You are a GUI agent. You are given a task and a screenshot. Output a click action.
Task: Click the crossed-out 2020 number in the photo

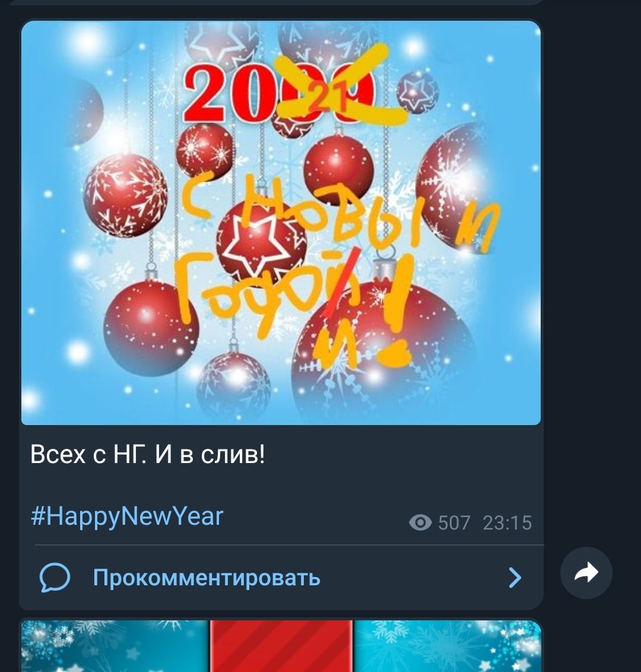[280, 93]
